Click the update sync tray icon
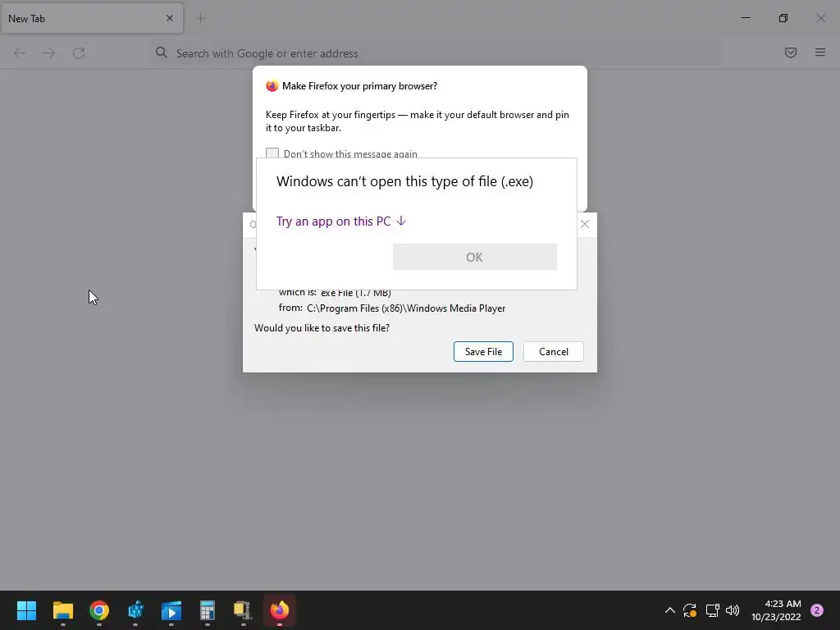This screenshot has width=840, height=630. (690, 610)
